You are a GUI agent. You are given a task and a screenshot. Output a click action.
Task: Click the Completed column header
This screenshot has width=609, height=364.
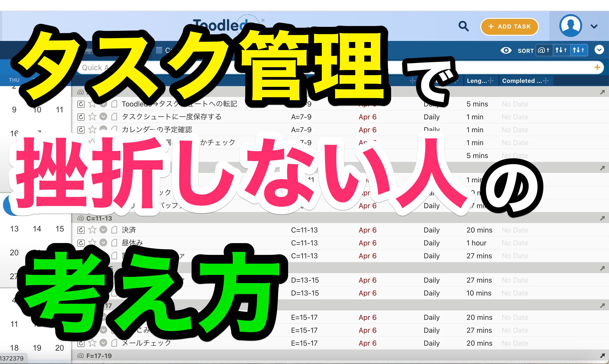point(522,81)
